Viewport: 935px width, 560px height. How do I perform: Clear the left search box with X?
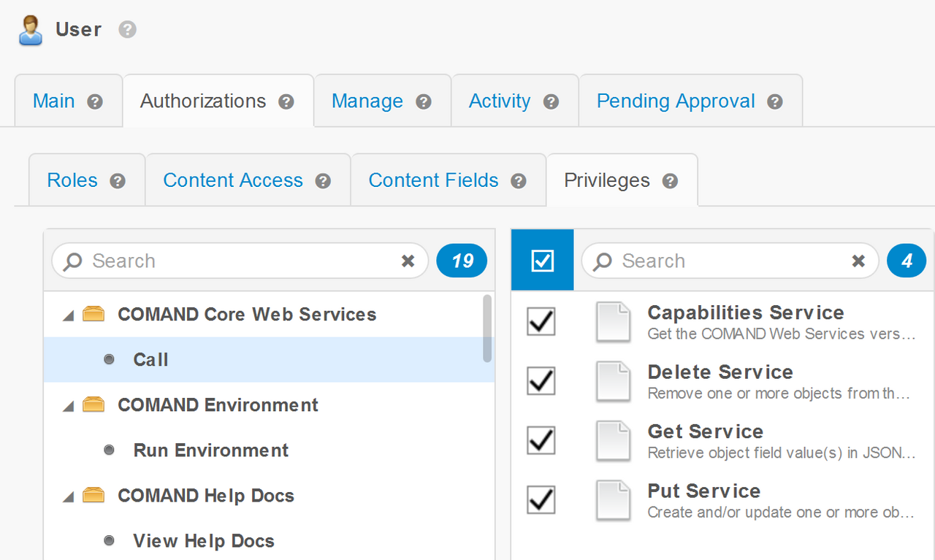(408, 261)
